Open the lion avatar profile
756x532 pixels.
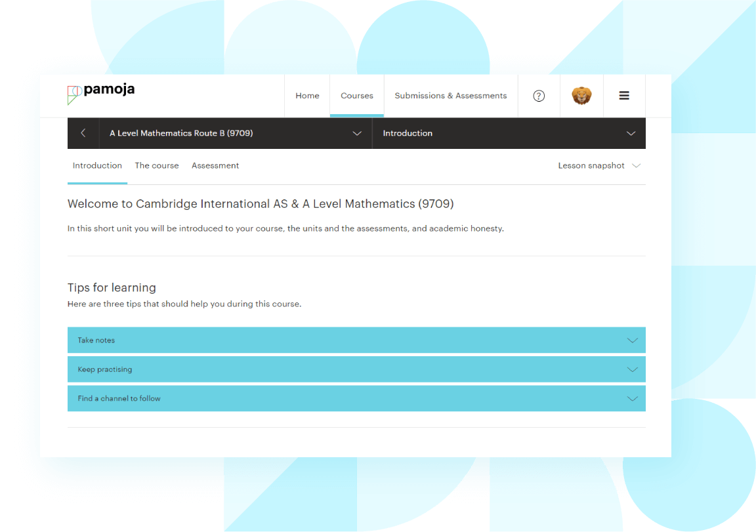(x=581, y=96)
